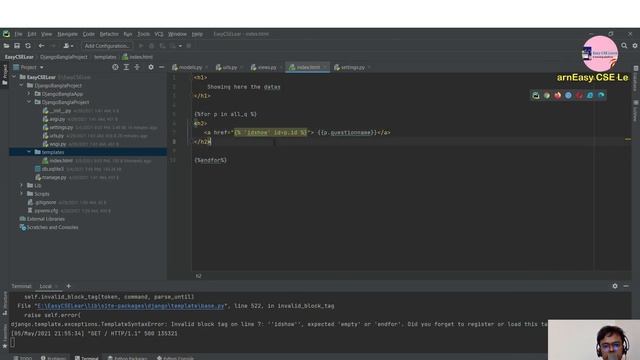Select asgi.py in project tree
Screen dimensions: 640x360
(58, 119)
